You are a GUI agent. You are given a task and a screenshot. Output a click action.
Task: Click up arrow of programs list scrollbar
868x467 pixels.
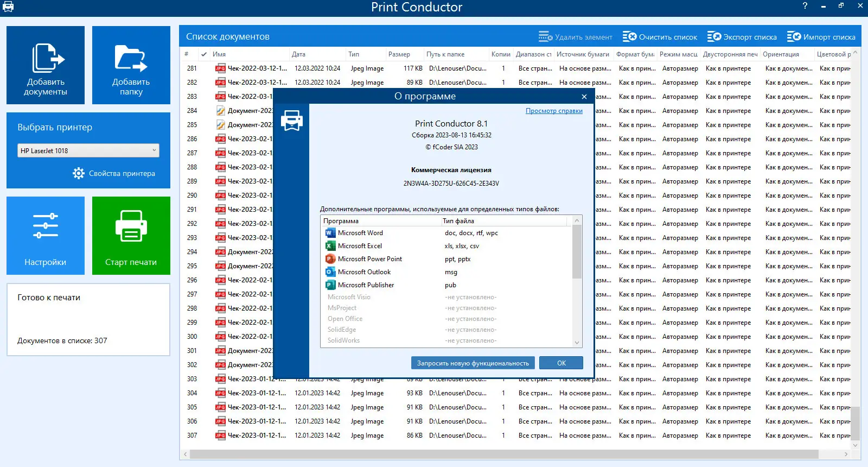[577, 220]
